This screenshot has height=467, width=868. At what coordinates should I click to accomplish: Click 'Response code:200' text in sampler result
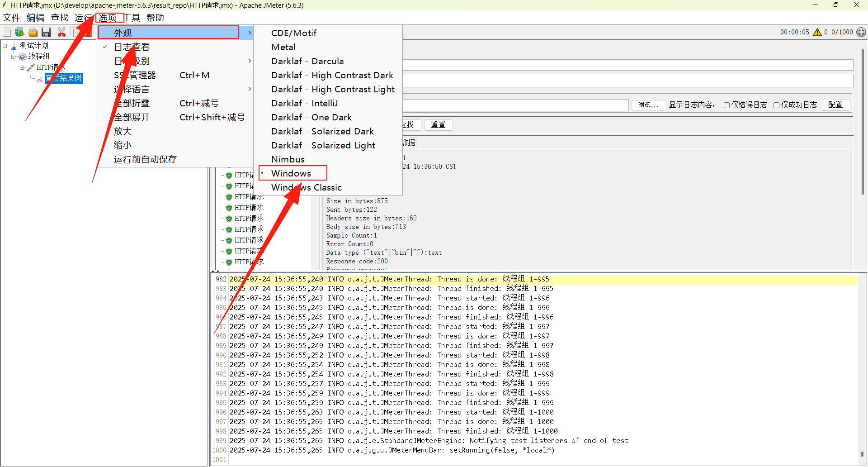point(357,261)
